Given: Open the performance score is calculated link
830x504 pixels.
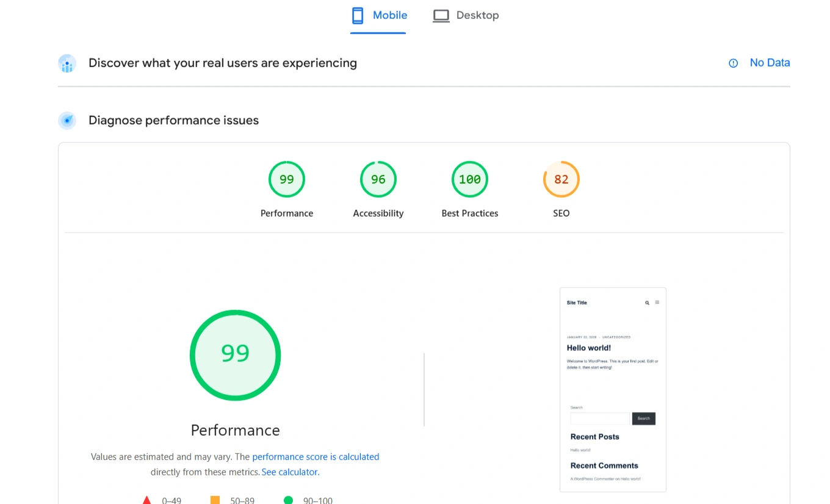Looking at the screenshot, I should coord(316,456).
